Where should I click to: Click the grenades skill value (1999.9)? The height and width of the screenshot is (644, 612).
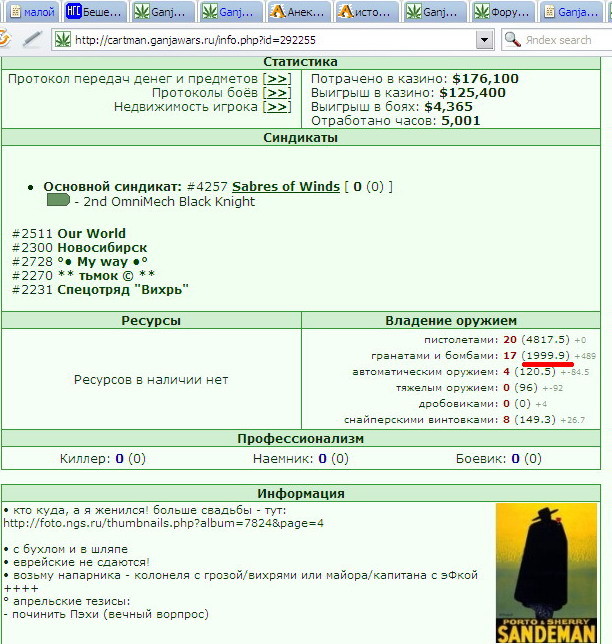tap(545, 355)
